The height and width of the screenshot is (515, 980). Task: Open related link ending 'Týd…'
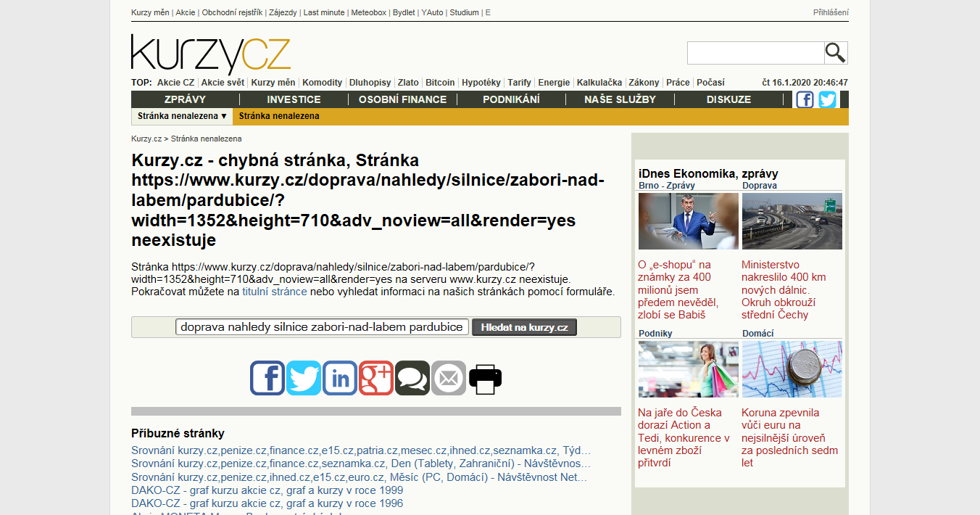[361, 450]
